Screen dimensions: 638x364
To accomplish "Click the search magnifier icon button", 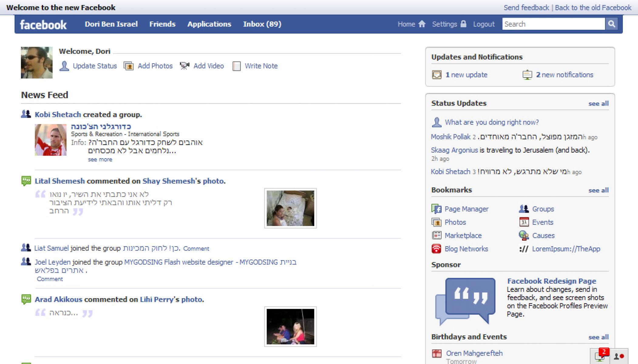I will click(x=611, y=24).
